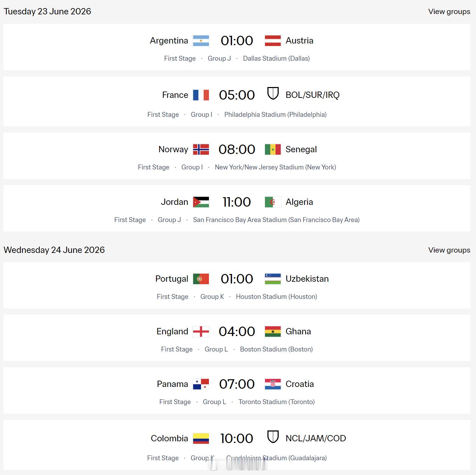Click the Colombia team name
The width and height of the screenshot is (476, 475).
(169, 439)
